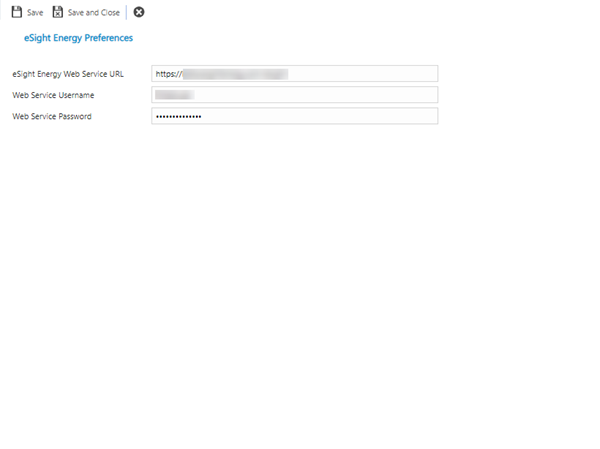Click the Web Service Username label
Viewport: 600px width, 449px height.
pos(57,95)
